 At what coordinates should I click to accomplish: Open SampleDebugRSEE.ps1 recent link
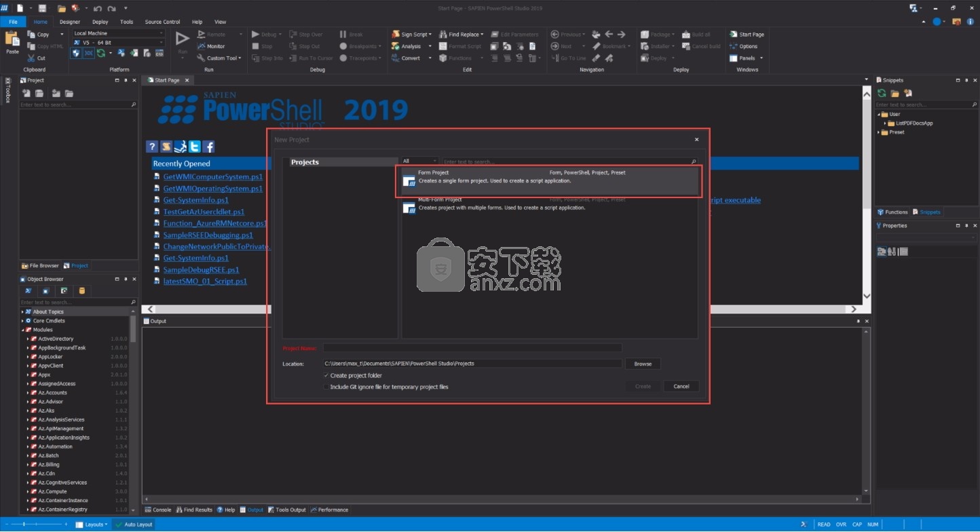click(x=201, y=269)
